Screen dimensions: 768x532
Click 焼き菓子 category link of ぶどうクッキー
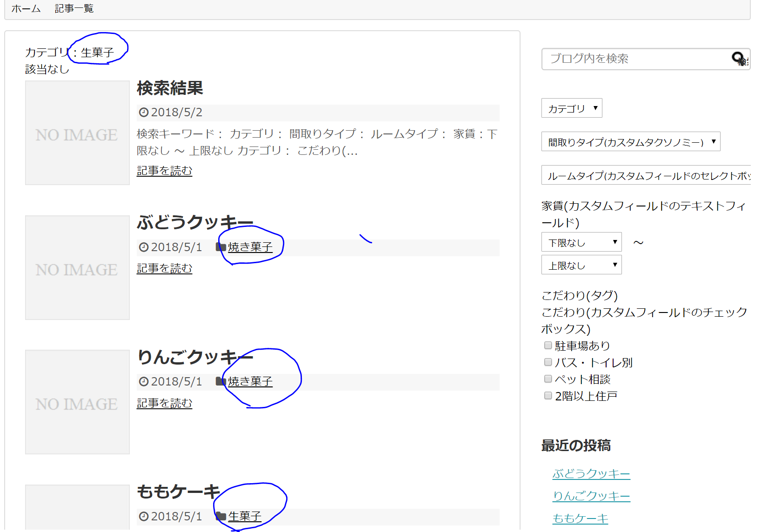click(x=250, y=247)
